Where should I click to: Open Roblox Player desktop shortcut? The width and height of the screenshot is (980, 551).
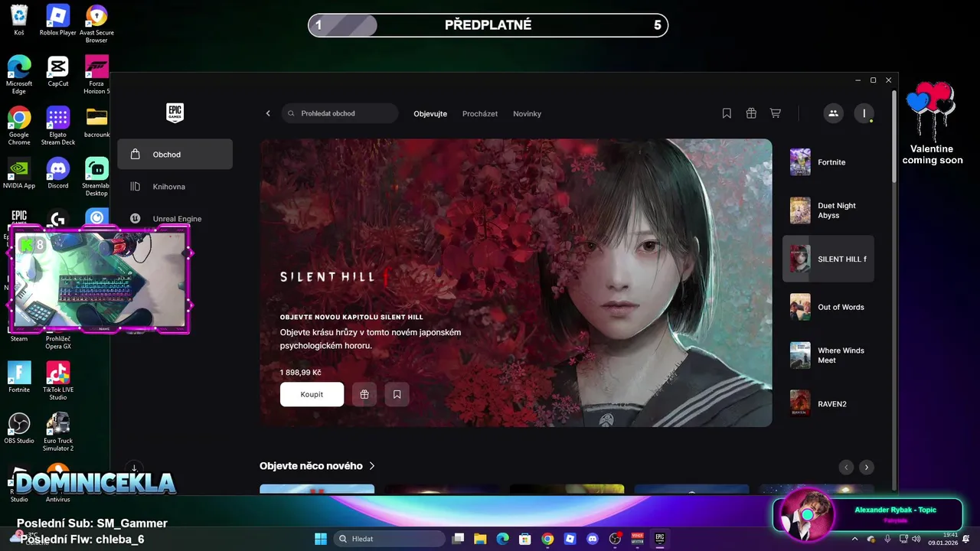(58, 21)
